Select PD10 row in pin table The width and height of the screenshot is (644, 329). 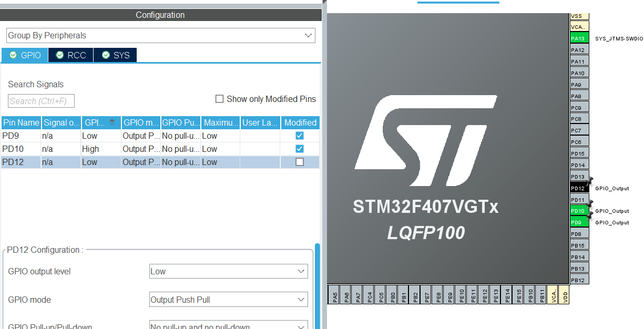(160, 149)
